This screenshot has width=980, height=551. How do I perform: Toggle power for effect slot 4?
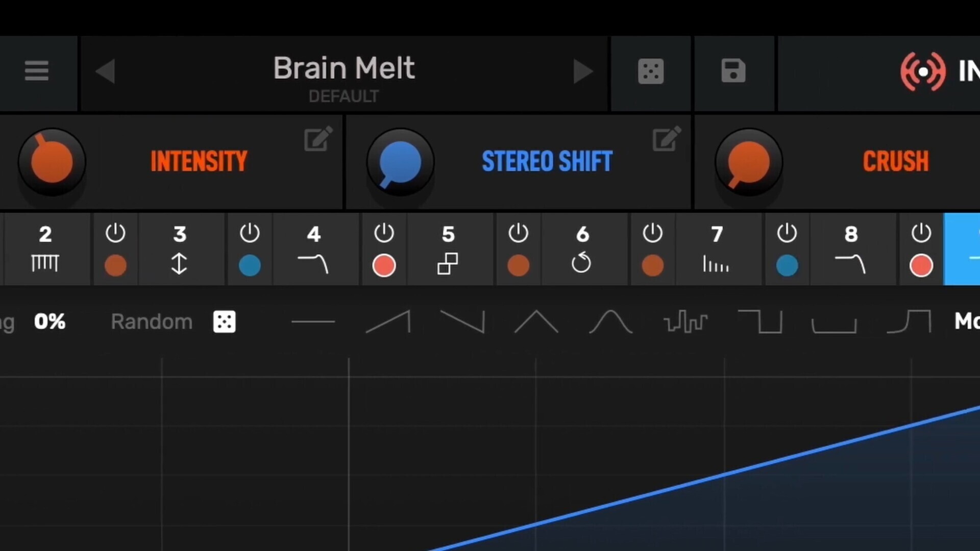pyautogui.click(x=384, y=233)
